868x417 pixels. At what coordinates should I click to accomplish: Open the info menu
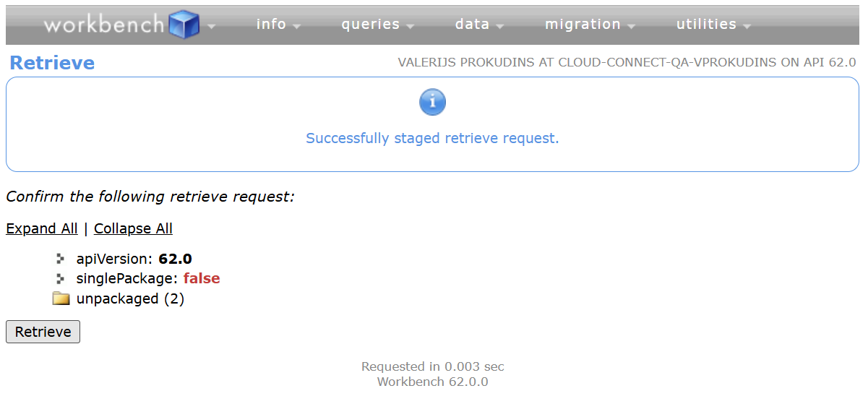tap(278, 25)
